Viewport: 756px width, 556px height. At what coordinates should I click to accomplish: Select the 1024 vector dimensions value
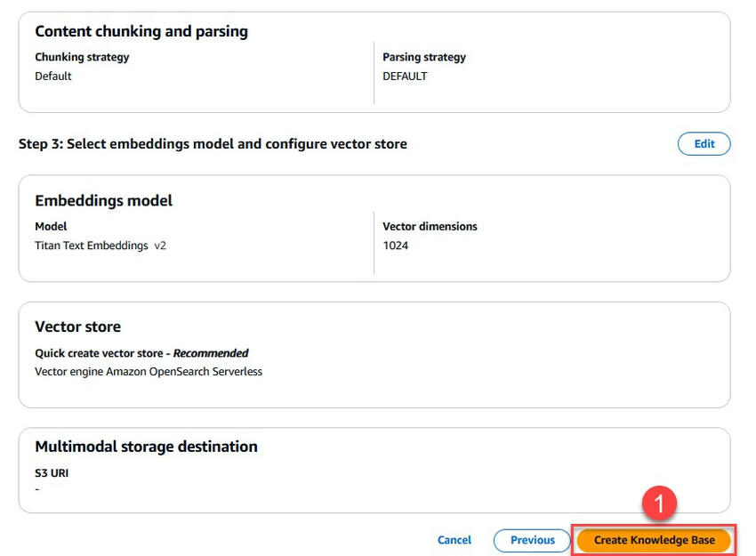point(396,246)
